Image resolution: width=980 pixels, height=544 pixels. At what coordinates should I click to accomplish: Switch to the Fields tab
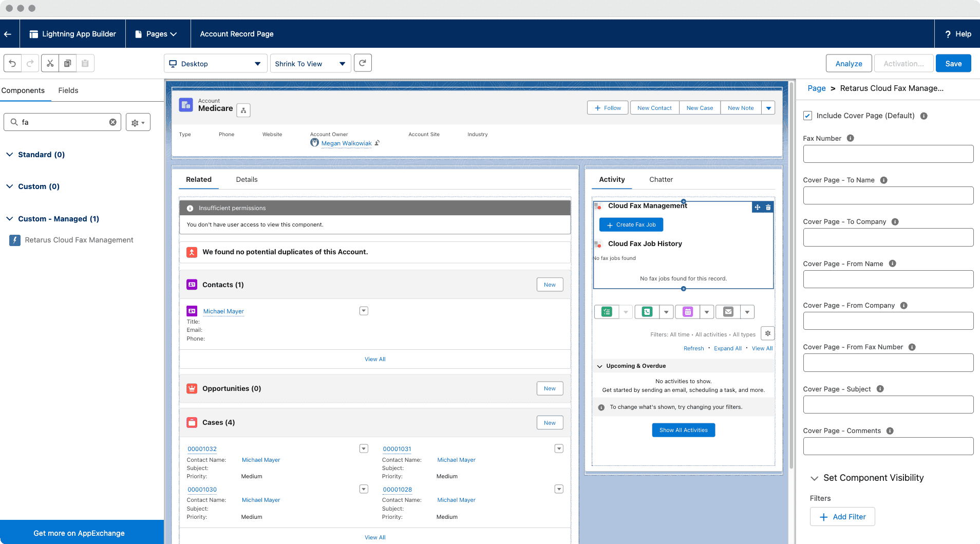pyautogui.click(x=68, y=90)
